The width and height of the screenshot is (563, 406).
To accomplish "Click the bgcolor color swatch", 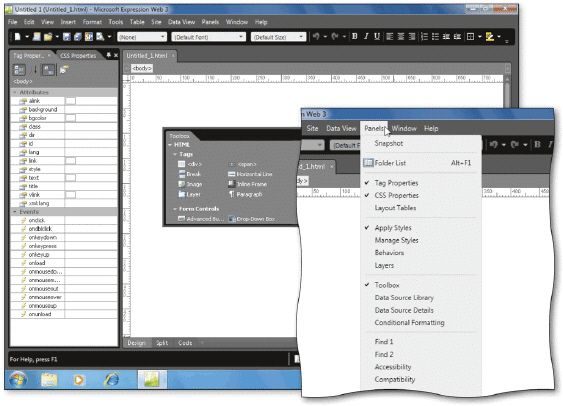I will click(71, 118).
